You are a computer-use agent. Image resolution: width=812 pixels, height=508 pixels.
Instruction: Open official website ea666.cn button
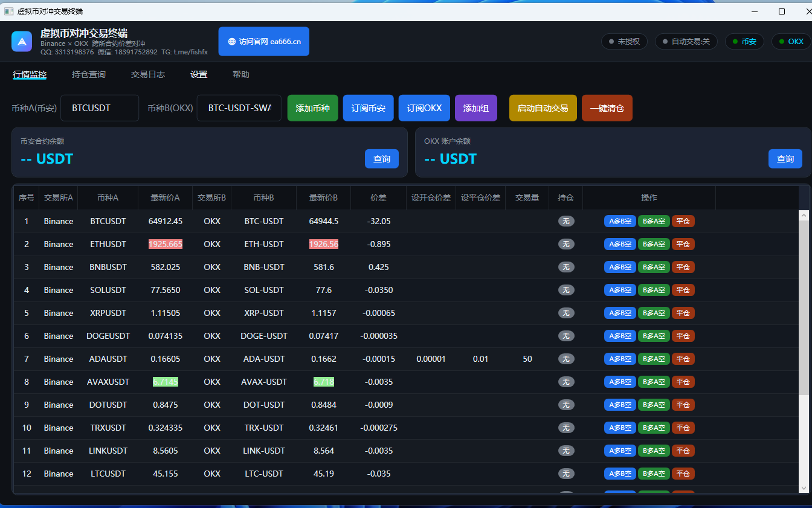tap(264, 42)
